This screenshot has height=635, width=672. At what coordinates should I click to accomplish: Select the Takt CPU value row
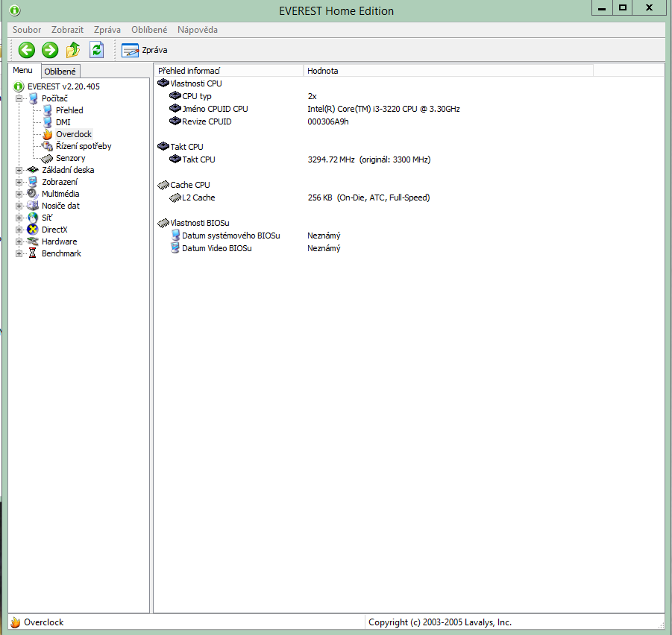tap(409, 159)
